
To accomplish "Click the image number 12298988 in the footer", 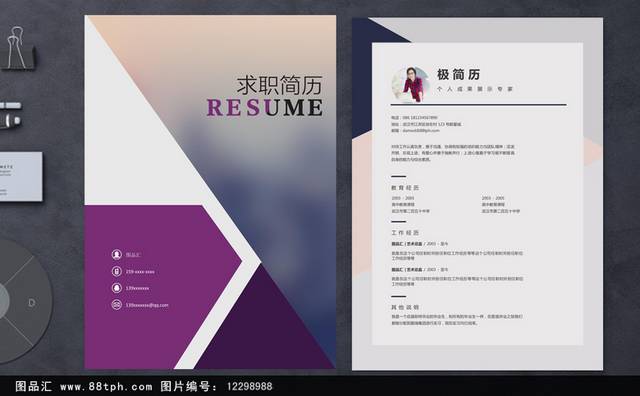I will click(249, 386).
